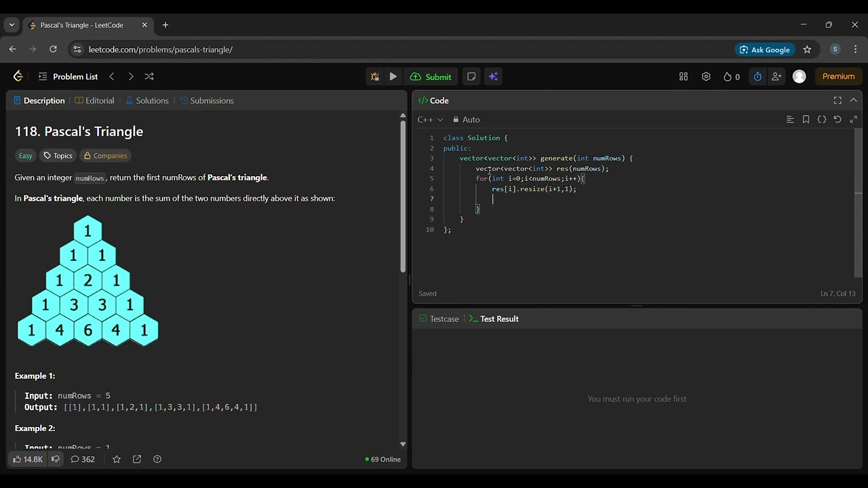Go to the previous problem arrow
Image resolution: width=868 pixels, height=488 pixels.
click(112, 77)
